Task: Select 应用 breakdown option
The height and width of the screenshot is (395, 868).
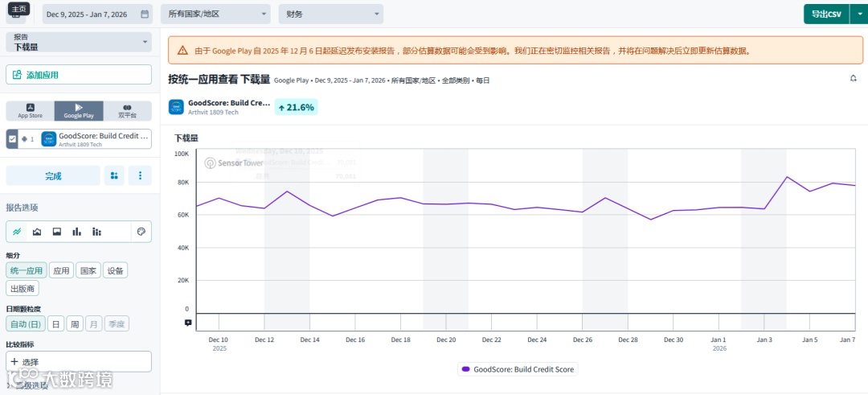Action: click(x=61, y=270)
